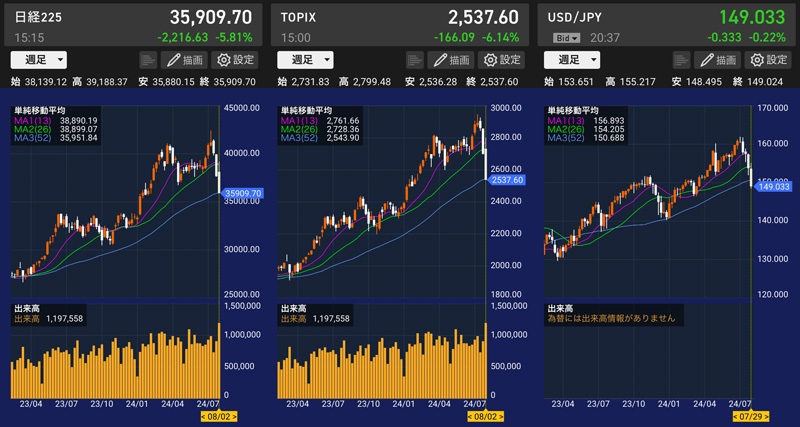The height and width of the screenshot is (427, 800).
Task: Click the 単純移動平均 label on USD/JPY chart
Action: [572, 111]
